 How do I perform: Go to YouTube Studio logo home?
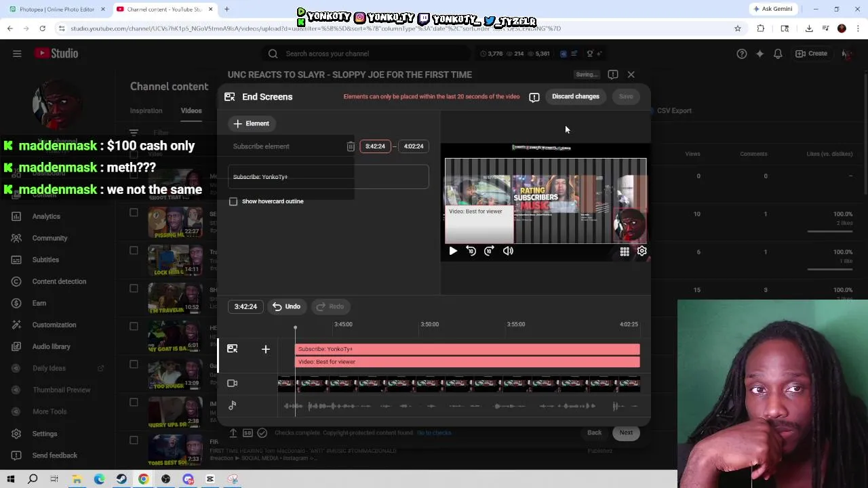pos(57,54)
